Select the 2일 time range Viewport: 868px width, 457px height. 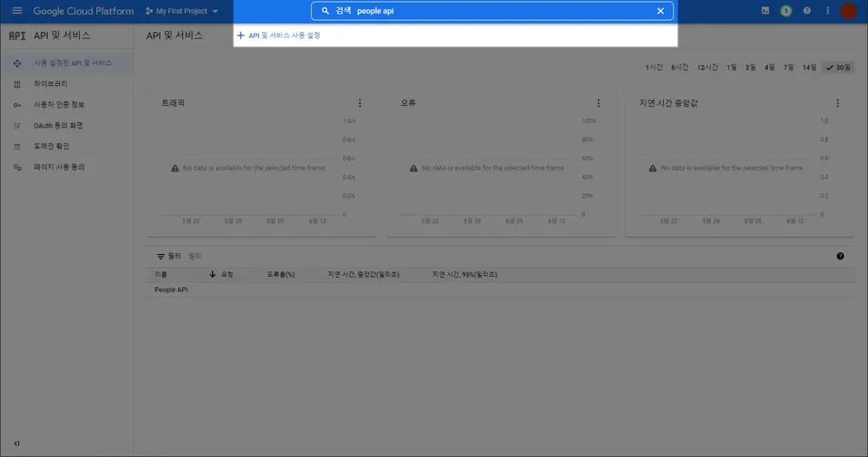click(x=750, y=68)
